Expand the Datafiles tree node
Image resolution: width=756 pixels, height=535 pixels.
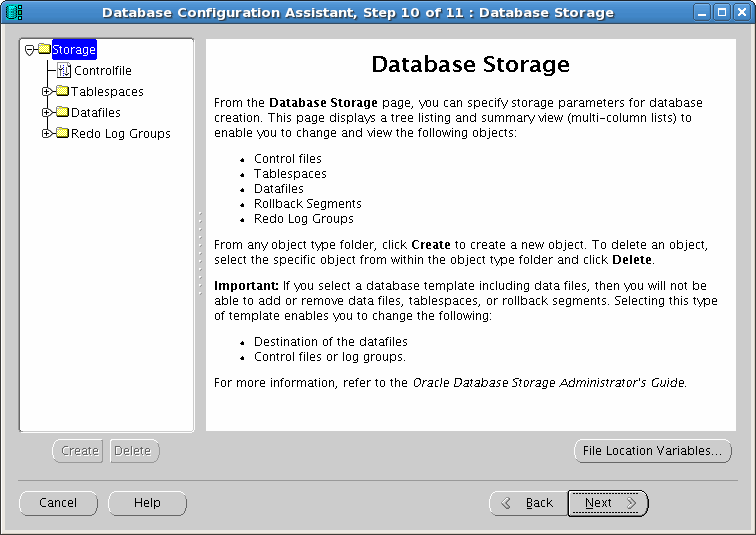coord(47,113)
